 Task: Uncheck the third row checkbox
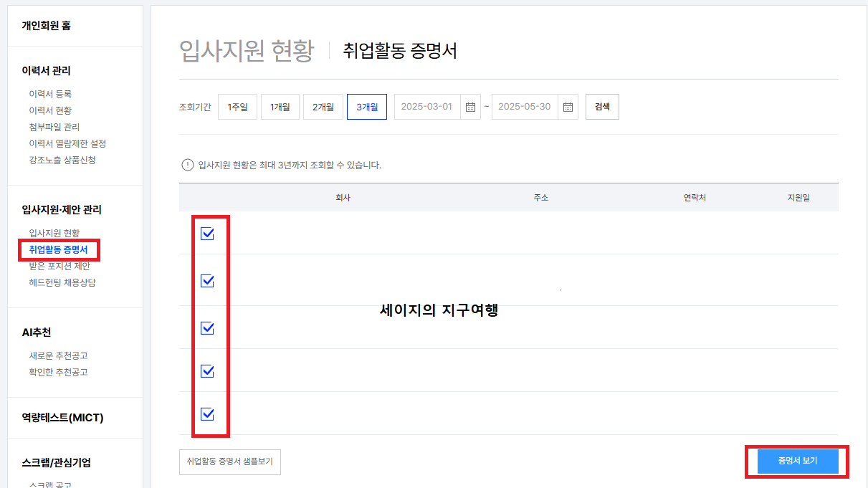tap(207, 328)
